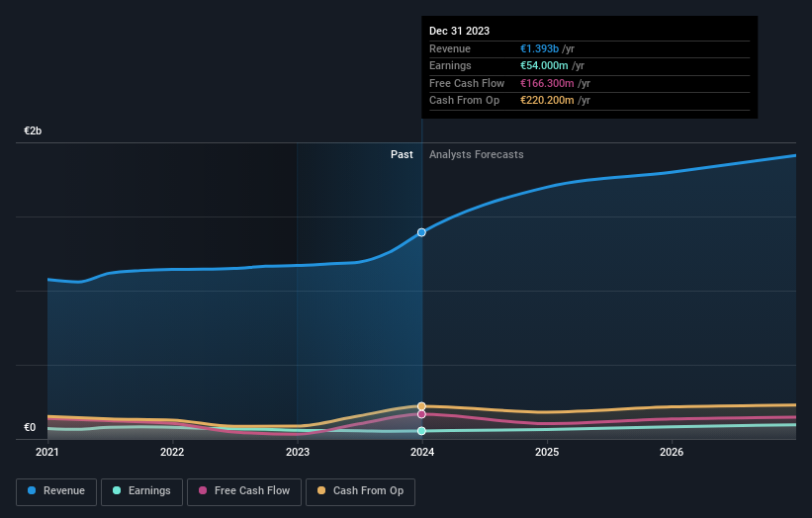Image resolution: width=812 pixels, height=518 pixels.
Task: Click the Analysts Forecasts label
Action: point(477,154)
